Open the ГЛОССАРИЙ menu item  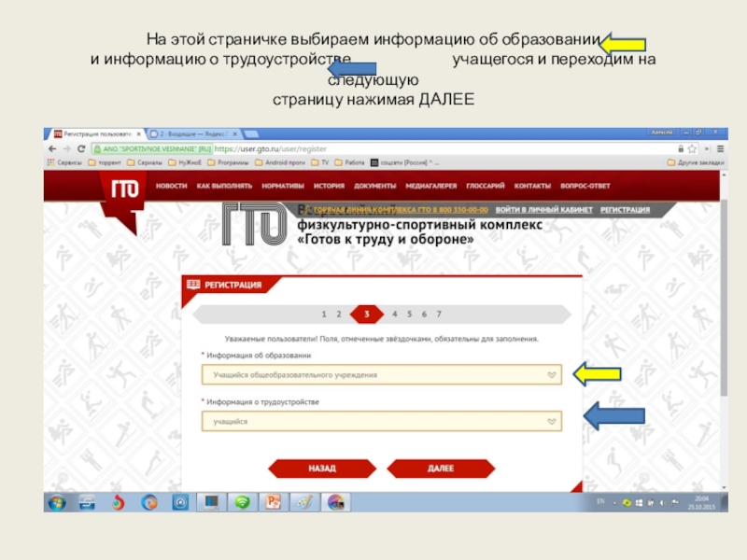coord(486,186)
